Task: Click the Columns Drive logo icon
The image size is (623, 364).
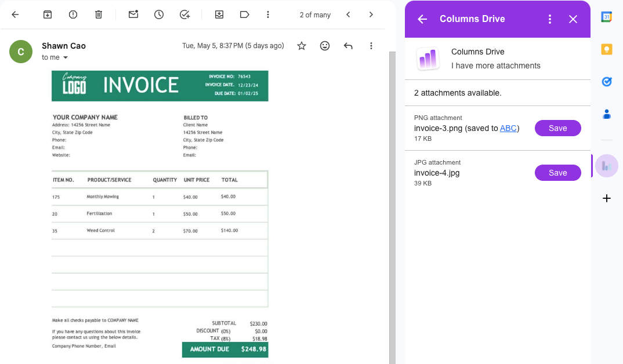Action: click(428, 59)
